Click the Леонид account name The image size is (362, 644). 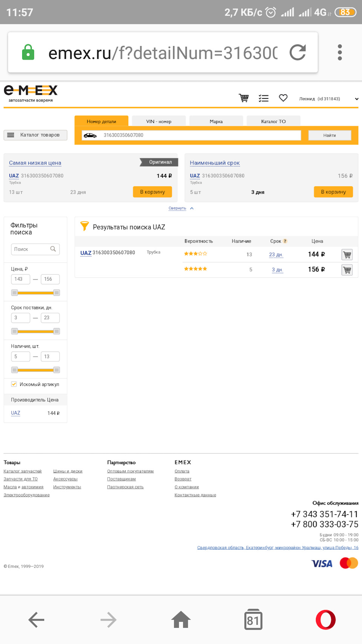[x=307, y=99]
